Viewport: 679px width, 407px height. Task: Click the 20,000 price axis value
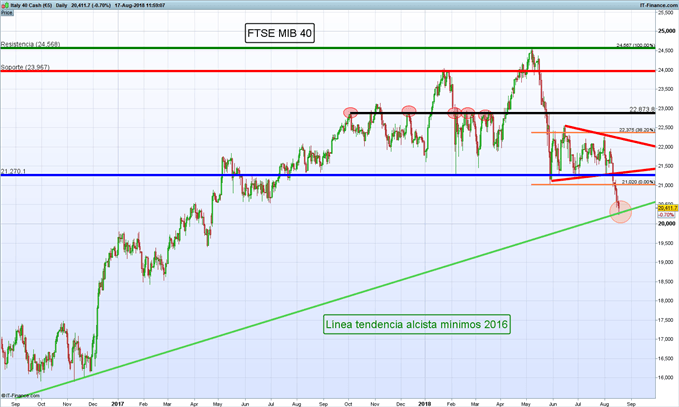pos(666,224)
